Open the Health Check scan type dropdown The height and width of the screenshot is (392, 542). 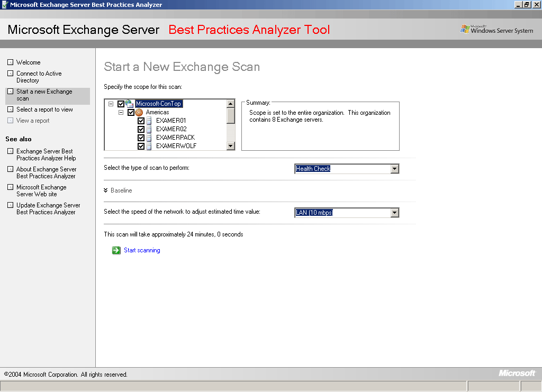(394, 169)
